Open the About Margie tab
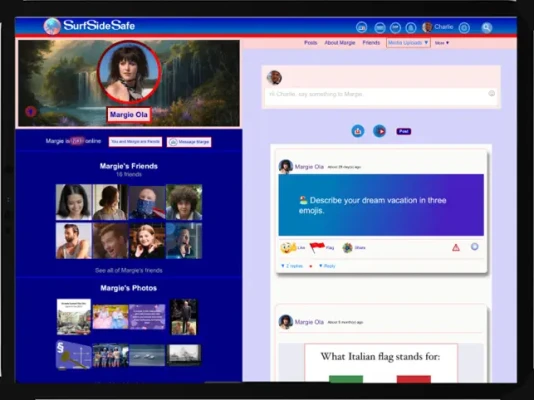This screenshot has height=400, width=534. [x=340, y=43]
